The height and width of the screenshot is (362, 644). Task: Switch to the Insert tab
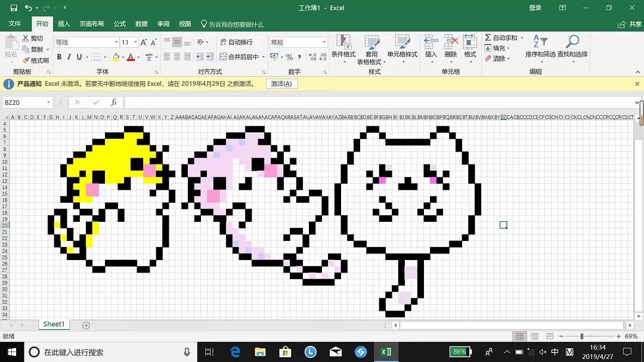pos(64,24)
